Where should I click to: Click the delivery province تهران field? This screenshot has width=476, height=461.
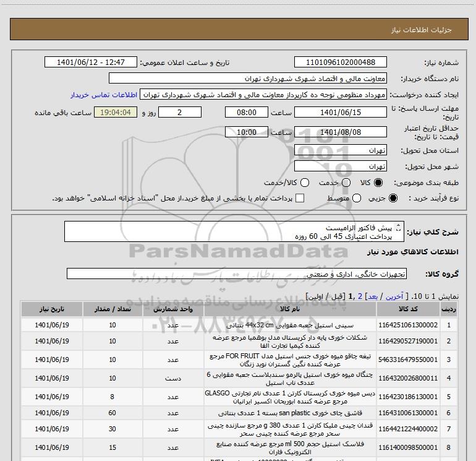click(x=340, y=150)
